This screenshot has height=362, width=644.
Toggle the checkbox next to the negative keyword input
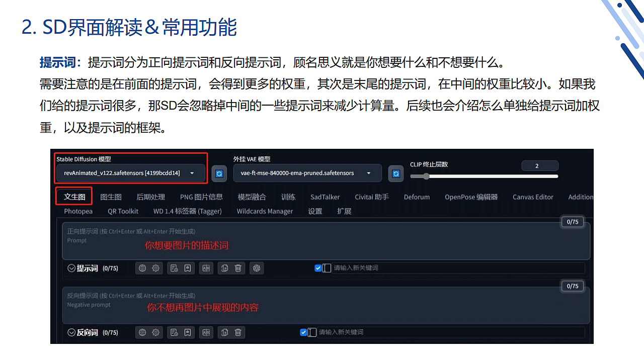click(303, 332)
